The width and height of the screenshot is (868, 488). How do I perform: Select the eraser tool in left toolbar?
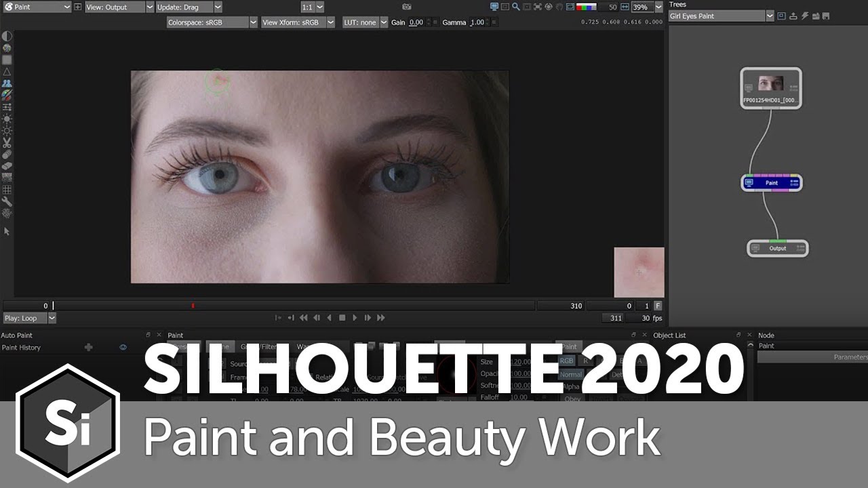click(x=7, y=166)
